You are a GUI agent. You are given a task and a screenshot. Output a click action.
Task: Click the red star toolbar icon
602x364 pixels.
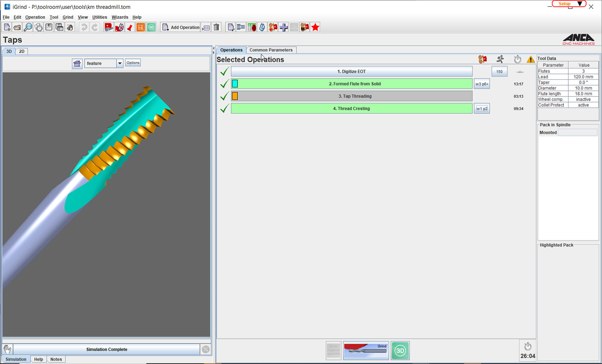pyautogui.click(x=315, y=27)
